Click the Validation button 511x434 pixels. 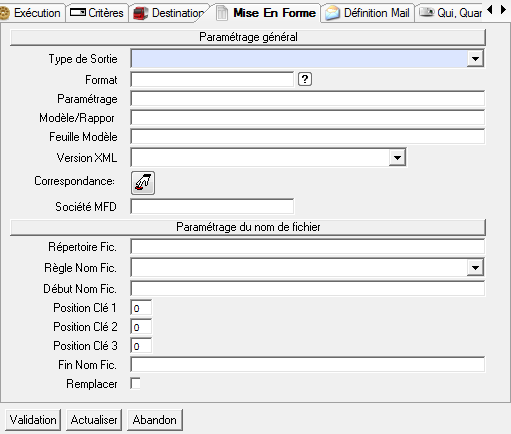pyautogui.click(x=33, y=420)
